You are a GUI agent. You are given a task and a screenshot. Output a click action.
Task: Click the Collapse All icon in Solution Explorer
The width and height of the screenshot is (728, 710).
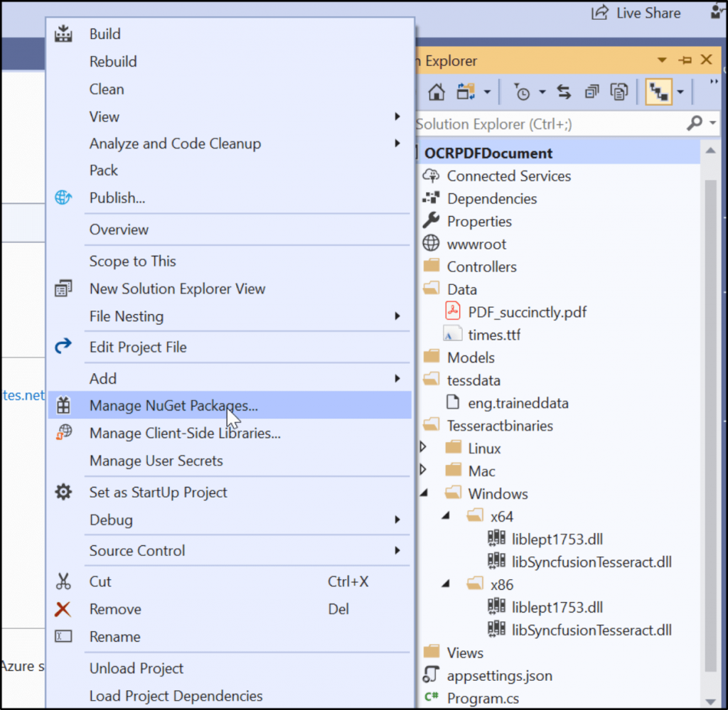(x=591, y=92)
